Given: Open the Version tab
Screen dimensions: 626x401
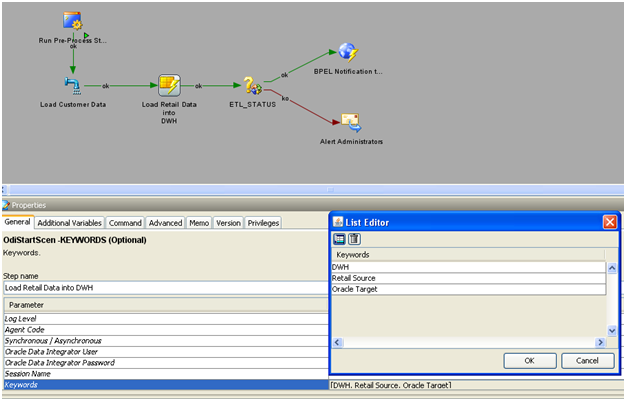Looking at the screenshot, I should (x=228, y=223).
